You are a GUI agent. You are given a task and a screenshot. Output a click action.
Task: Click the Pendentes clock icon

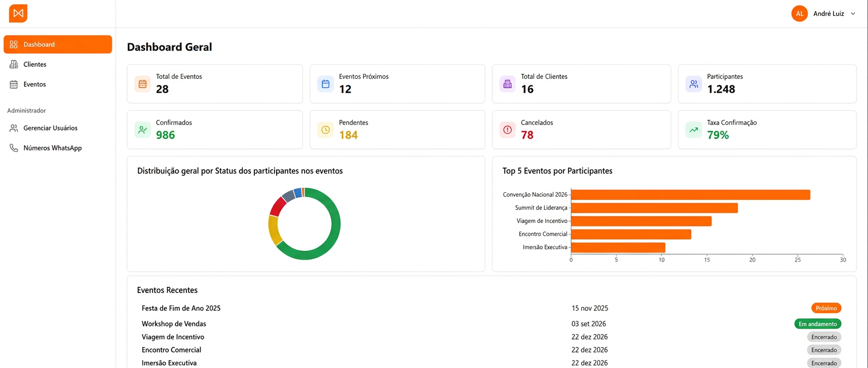[325, 130]
